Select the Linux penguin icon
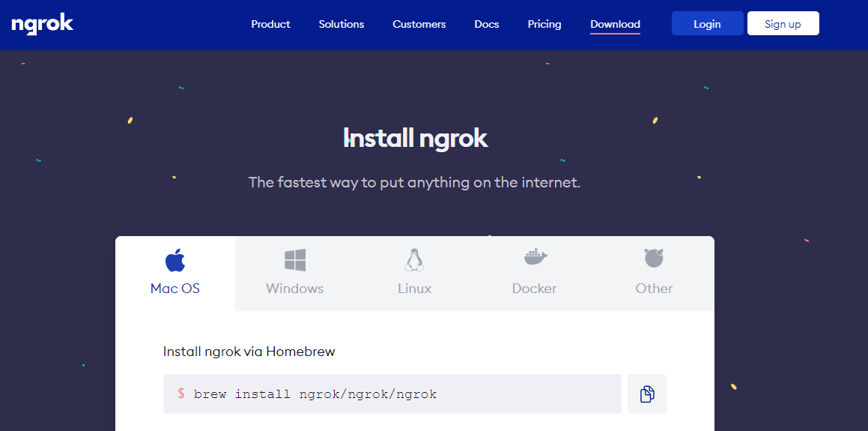Viewport: 868px width, 431px height. (x=414, y=260)
